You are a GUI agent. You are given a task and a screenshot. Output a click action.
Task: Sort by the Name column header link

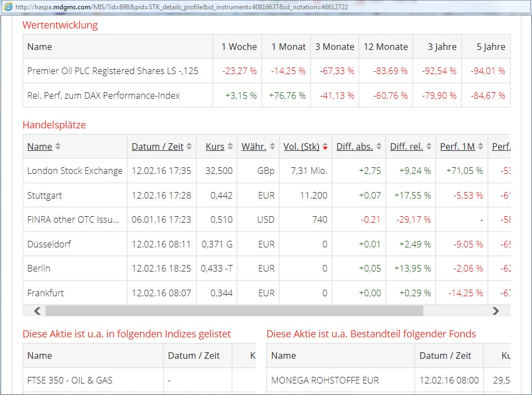[x=40, y=146]
